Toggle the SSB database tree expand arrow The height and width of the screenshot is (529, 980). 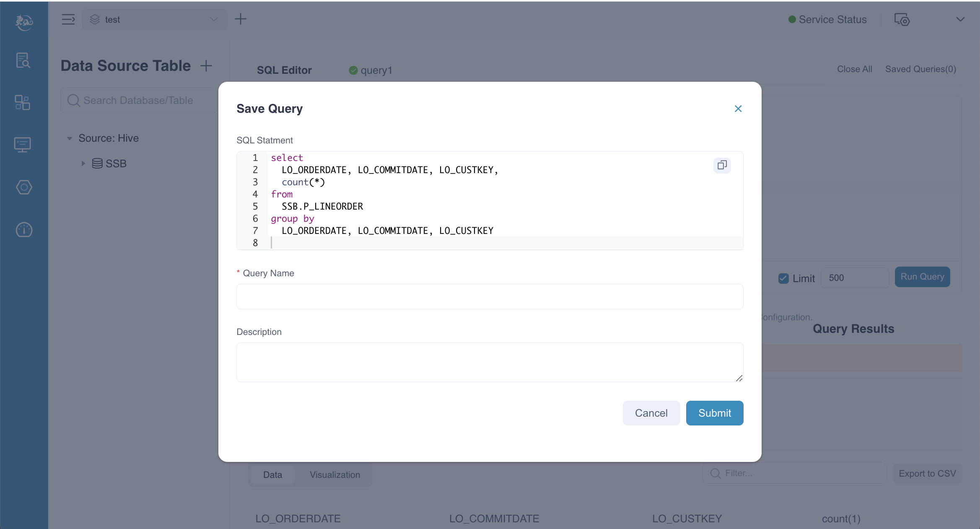coord(83,163)
